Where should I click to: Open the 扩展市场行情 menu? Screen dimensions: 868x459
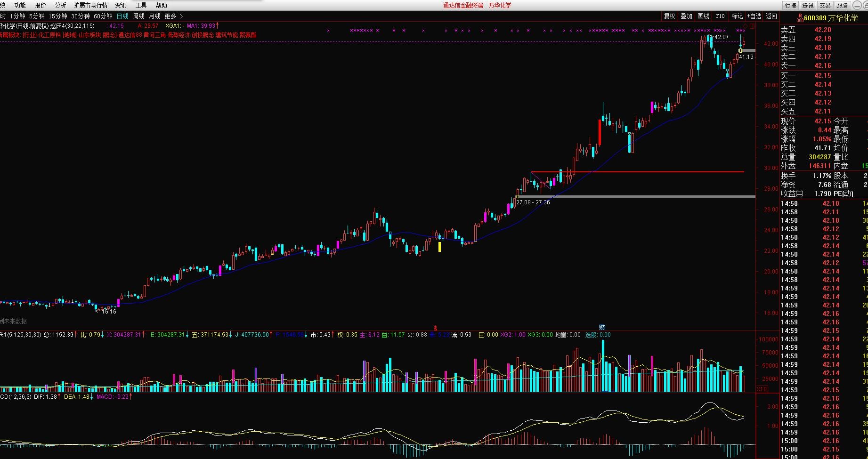tap(90, 5)
